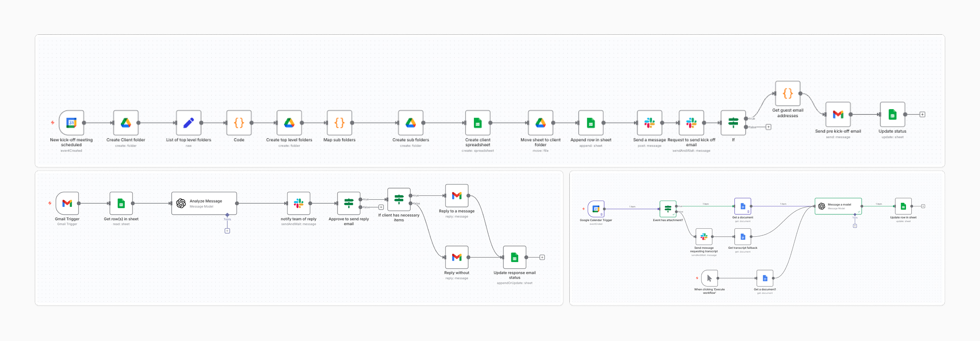Select the Reply to a message Gmail node

click(457, 196)
